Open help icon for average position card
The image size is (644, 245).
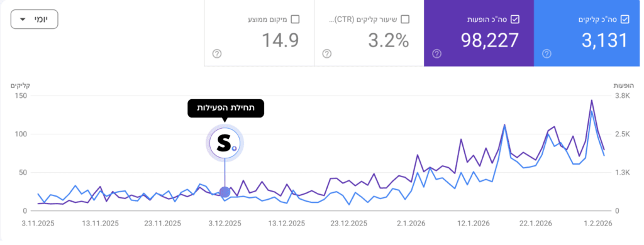[x=217, y=54]
